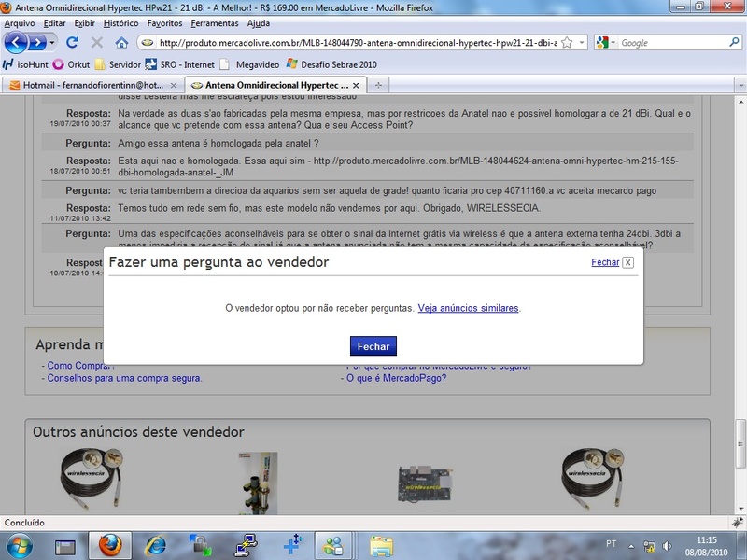Image resolution: width=747 pixels, height=560 pixels.
Task: Open O que é MercadoPago? link
Action: point(396,378)
